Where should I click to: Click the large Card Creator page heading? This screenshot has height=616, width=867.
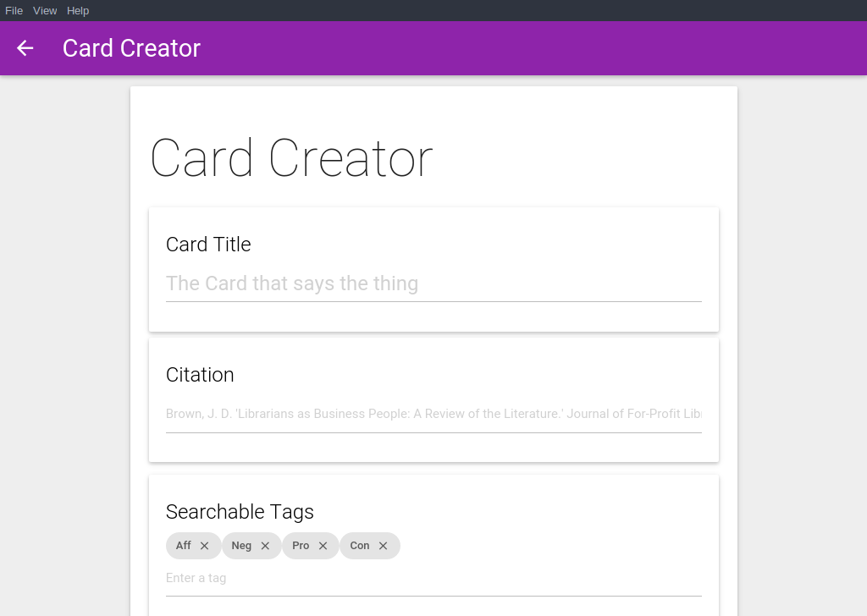(291, 158)
